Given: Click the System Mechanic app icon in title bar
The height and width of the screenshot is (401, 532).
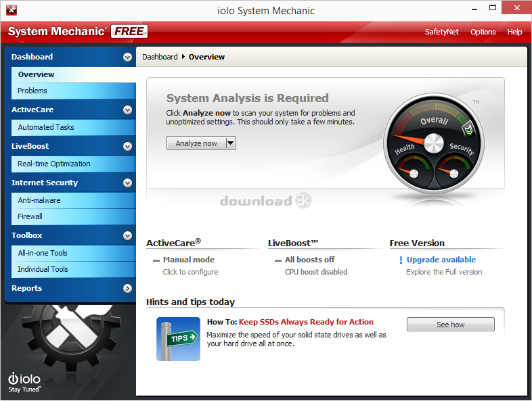Looking at the screenshot, I should click(12, 10).
